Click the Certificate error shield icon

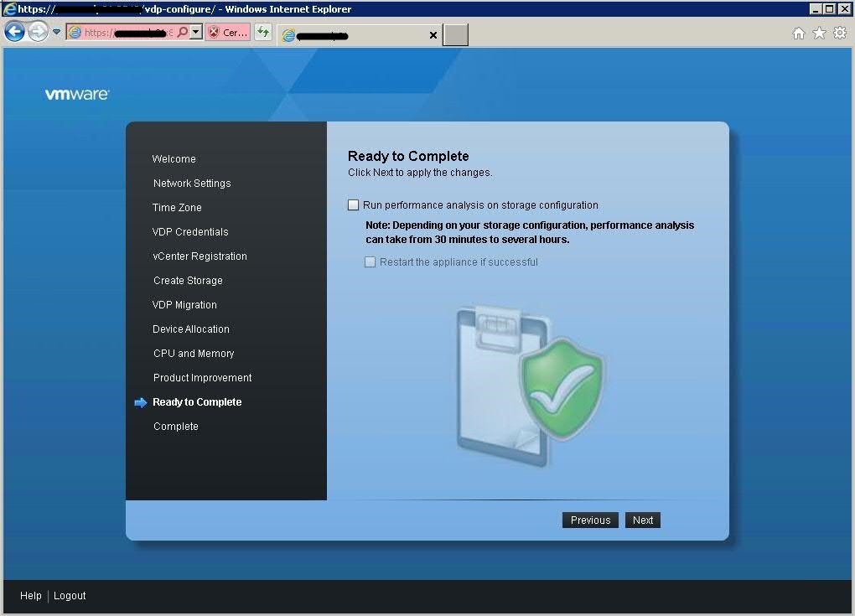[215, 33]
